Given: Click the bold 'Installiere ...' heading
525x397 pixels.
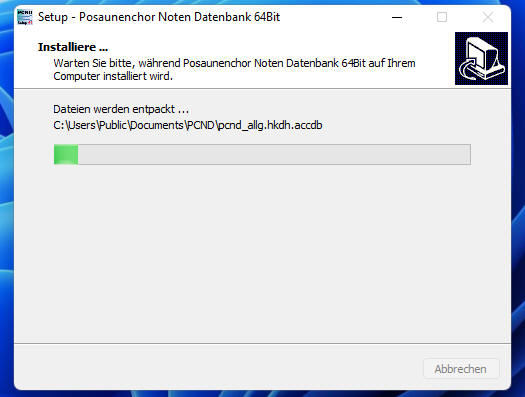Looking at the screenshot, I should pos(73,47).
